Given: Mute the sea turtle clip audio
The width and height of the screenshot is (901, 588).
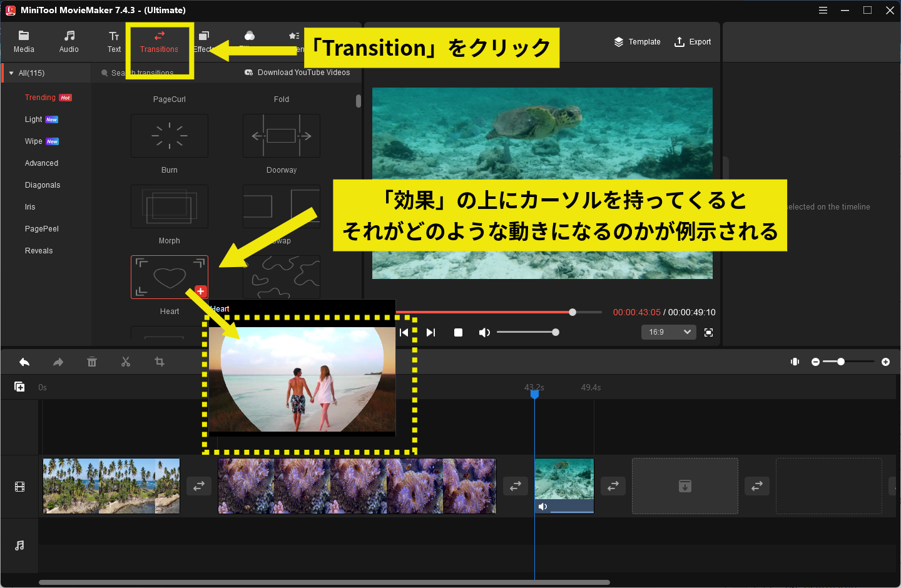Looking at the screenshot, I should click(x=542, y=507).
